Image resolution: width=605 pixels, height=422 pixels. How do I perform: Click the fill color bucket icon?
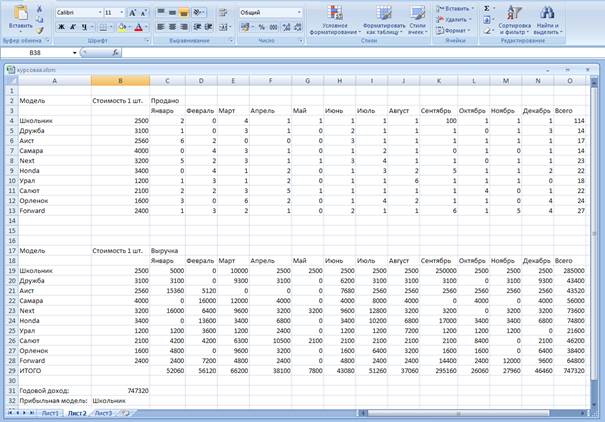point(120,28)
